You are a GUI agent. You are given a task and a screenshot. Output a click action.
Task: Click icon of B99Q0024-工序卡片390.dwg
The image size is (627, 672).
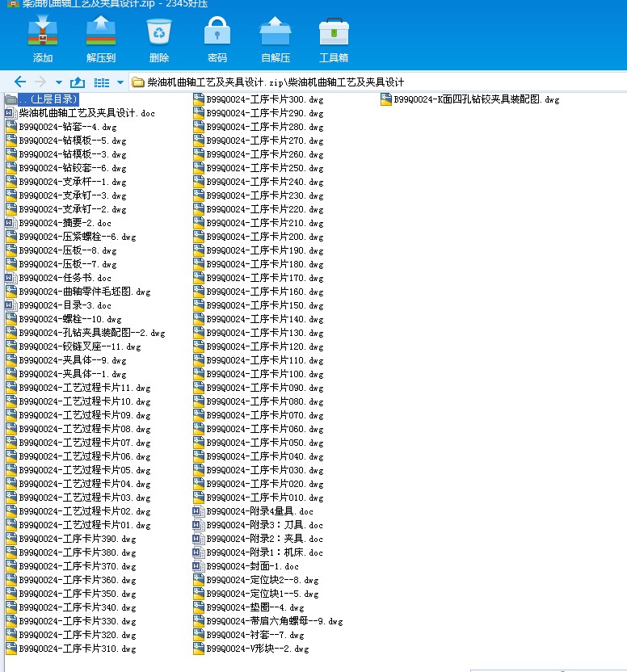(x=11, y=538)
